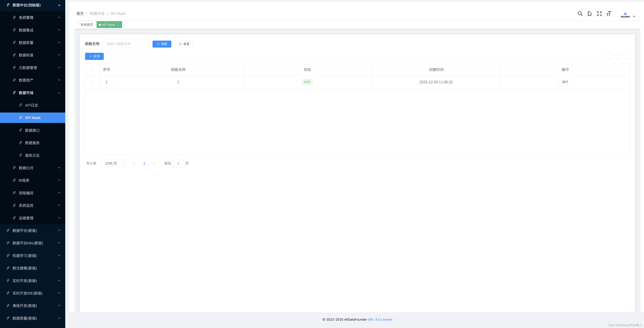Open the GPL-3.0 License link
Viewport: 644px width, 328px height.
point(380,319)
